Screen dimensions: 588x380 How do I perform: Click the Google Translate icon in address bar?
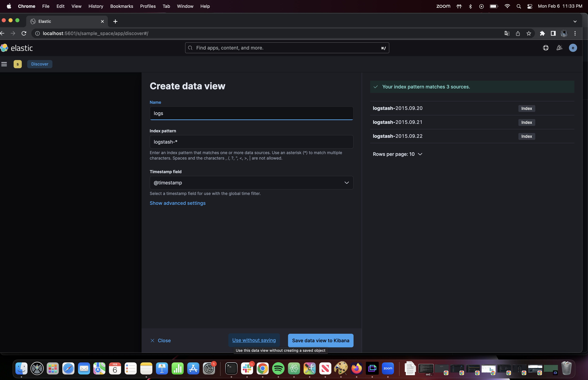(507, 33)
